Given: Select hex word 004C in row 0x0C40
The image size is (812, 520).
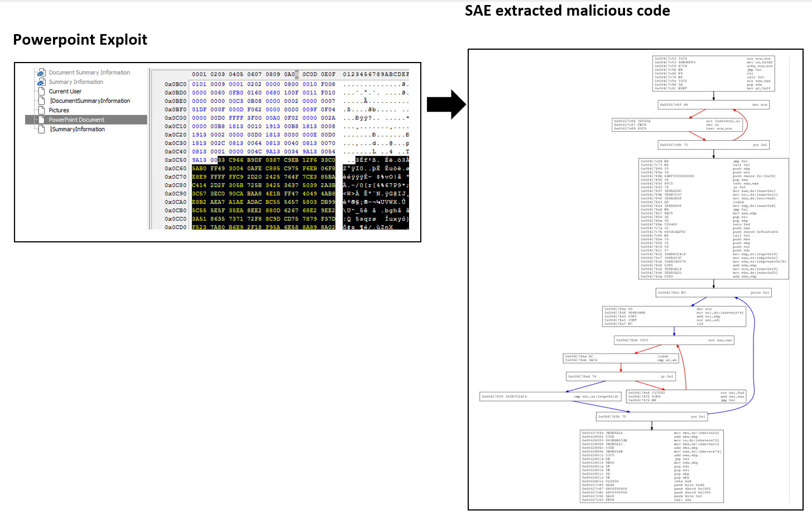Looking at the screenshot, I should [x=254, y=152].
